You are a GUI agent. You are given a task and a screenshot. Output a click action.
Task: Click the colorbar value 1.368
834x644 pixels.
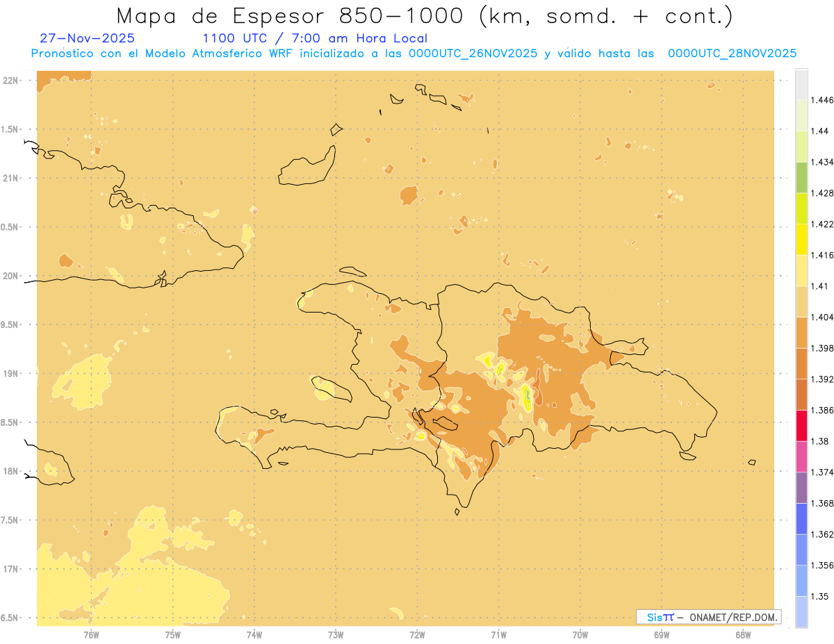click(x=821, y=503)
